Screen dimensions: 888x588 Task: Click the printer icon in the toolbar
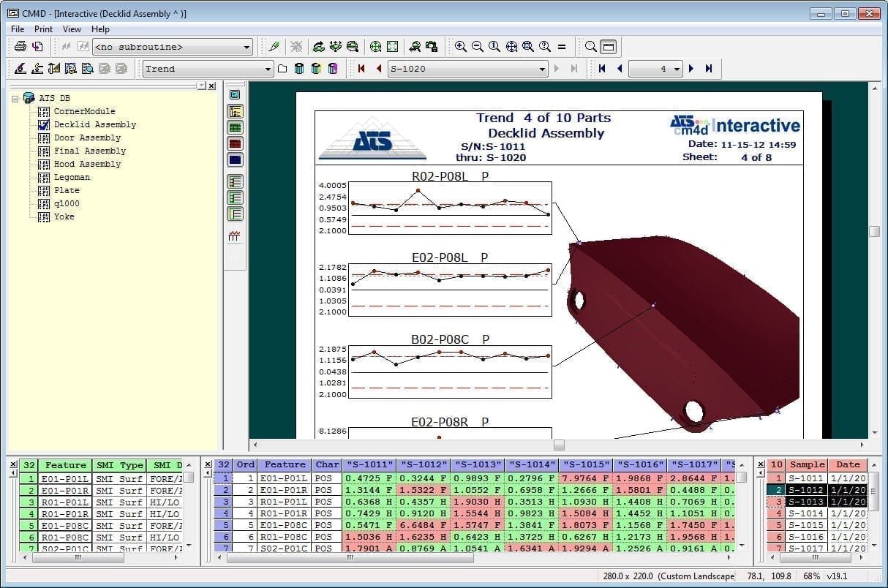click(x=20, y=47)
